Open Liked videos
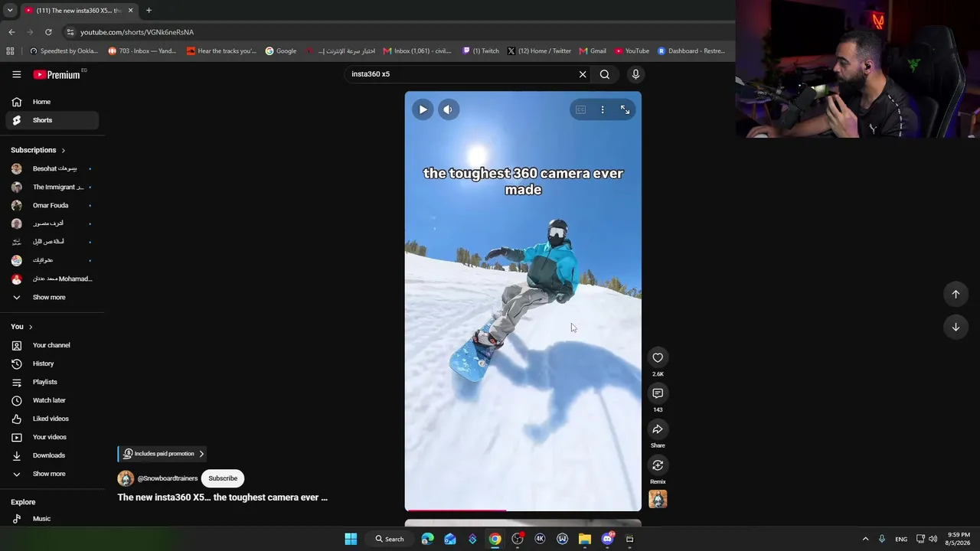 (x=52, y=419)
